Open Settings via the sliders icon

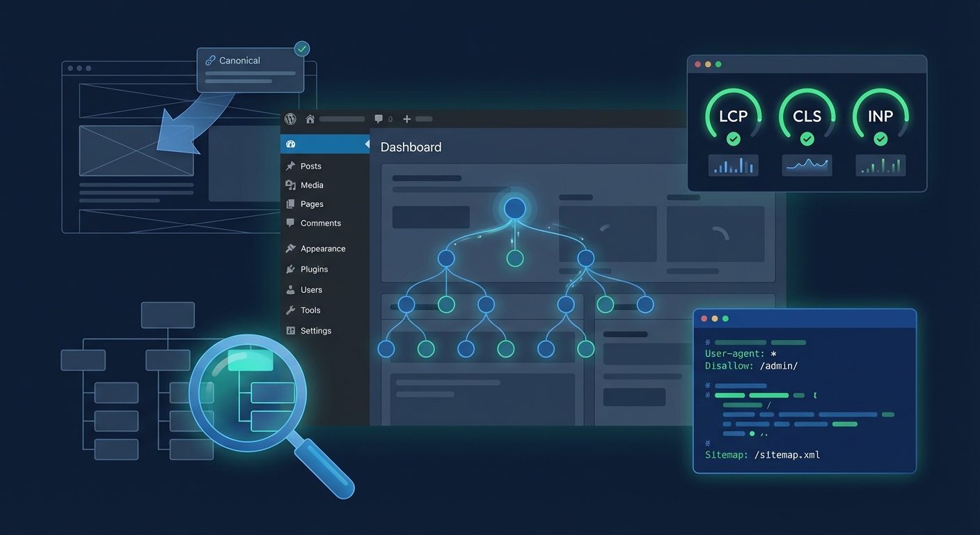click(290, 330)
